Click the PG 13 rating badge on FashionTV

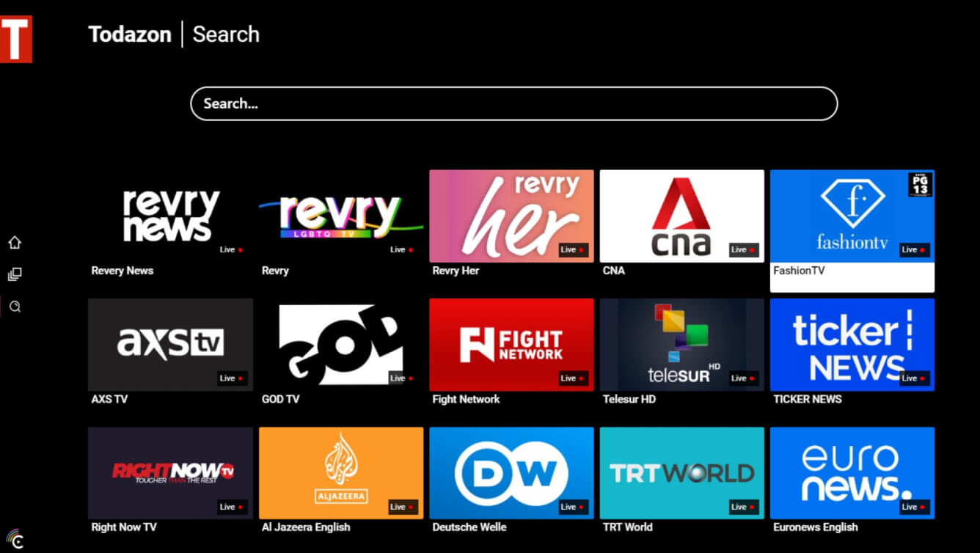point(919,185)
